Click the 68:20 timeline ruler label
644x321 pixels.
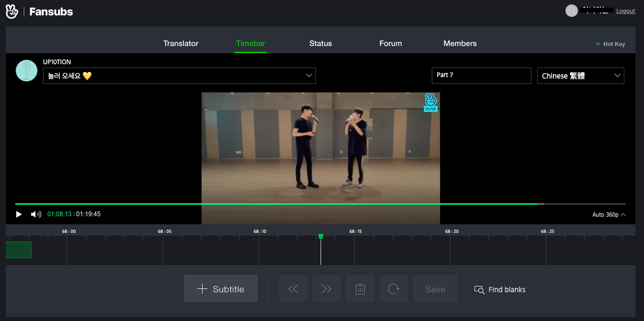tap(452, 232)
